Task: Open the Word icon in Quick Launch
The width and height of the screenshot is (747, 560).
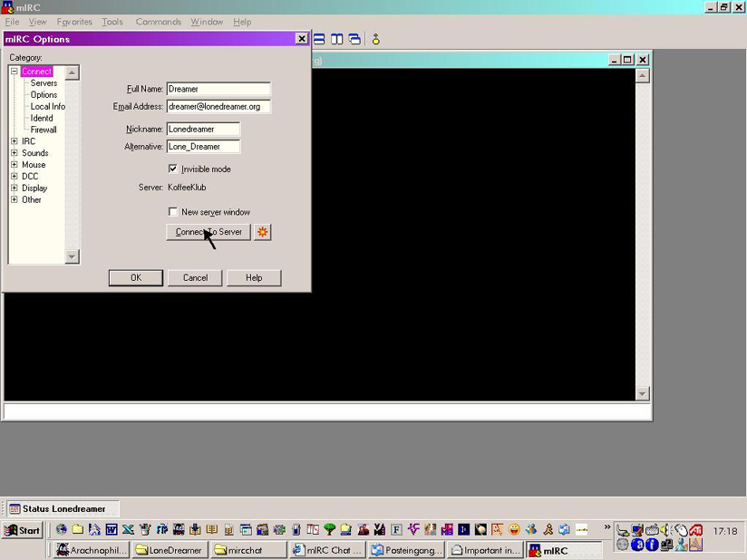Action: coord(112,529)
